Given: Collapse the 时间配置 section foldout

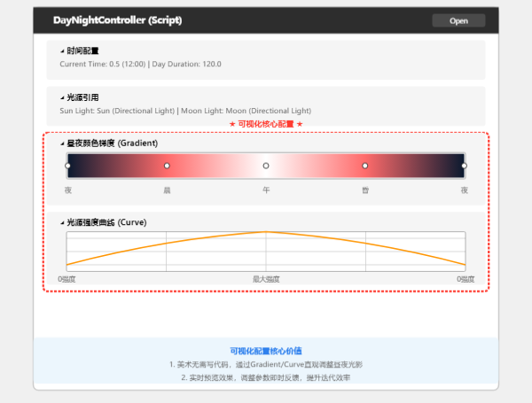Looking at the screenshot, I should pos(62,51).
